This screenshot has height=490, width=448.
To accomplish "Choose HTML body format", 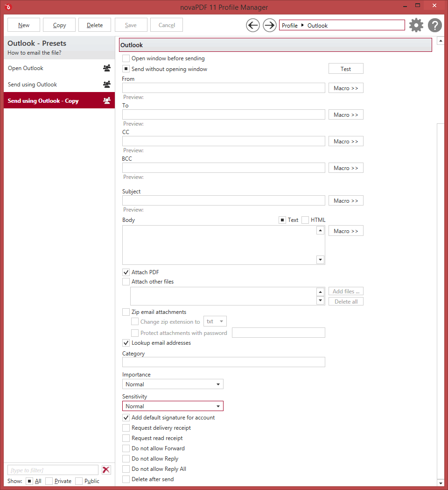I will pos(305,220).
